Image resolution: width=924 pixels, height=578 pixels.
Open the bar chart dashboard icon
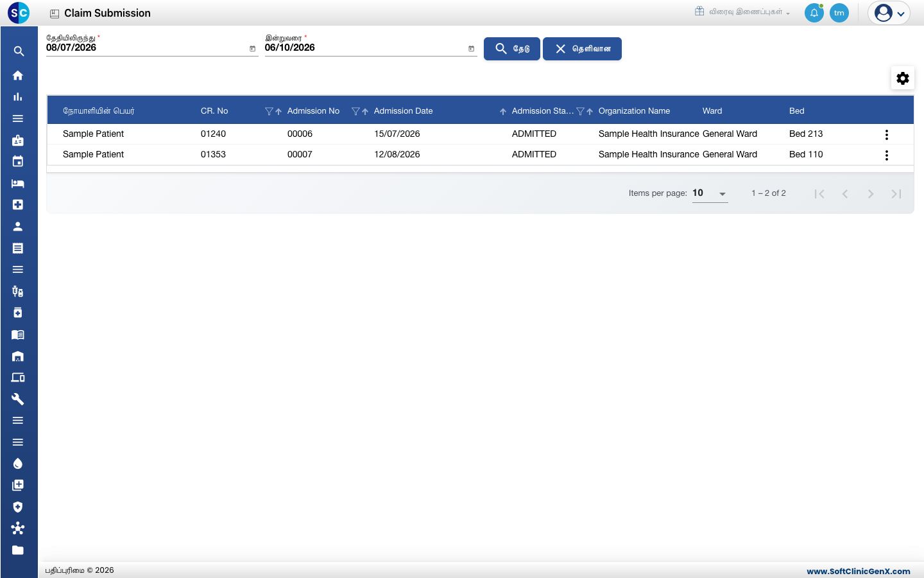click(x=18, y=97)
